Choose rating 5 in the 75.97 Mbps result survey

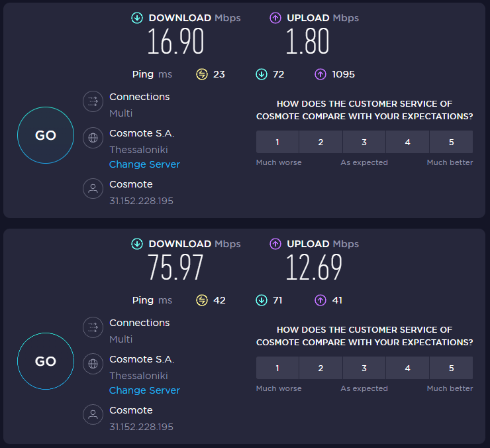pos(451,368)
